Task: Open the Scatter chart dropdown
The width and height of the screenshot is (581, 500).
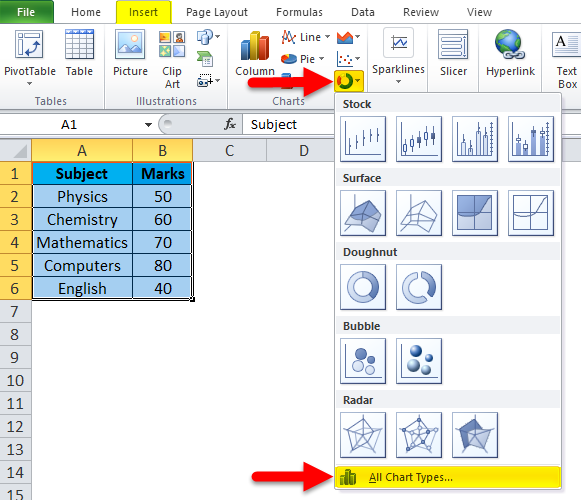Action: (x=348, y=59)
